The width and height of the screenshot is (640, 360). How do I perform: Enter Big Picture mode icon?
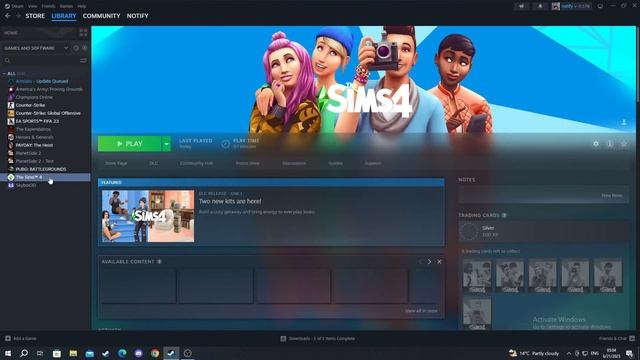coord(600,6)
